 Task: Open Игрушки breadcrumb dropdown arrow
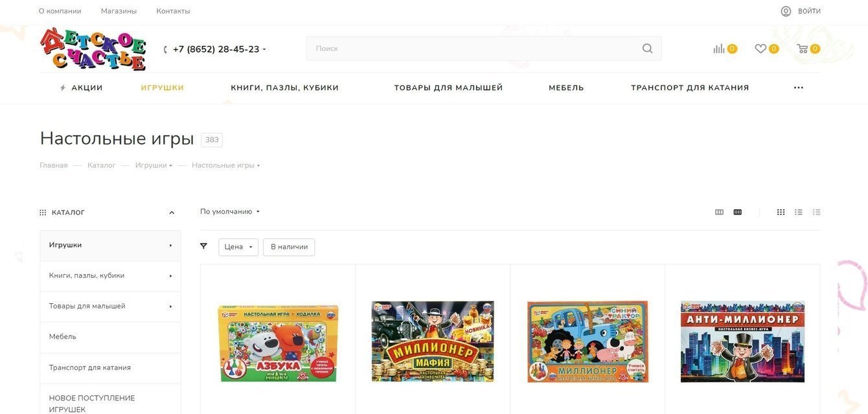tap(170, 166)
